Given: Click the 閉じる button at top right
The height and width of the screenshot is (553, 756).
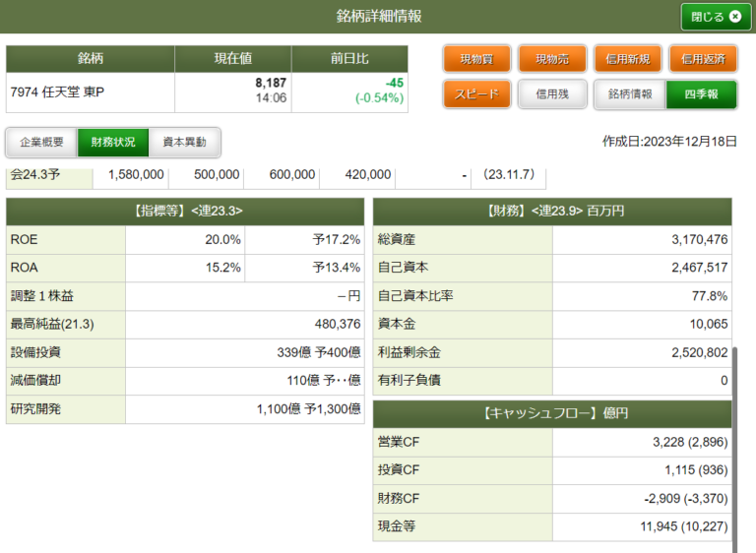Looking at the screenshot, I should [x=709, y=17].
